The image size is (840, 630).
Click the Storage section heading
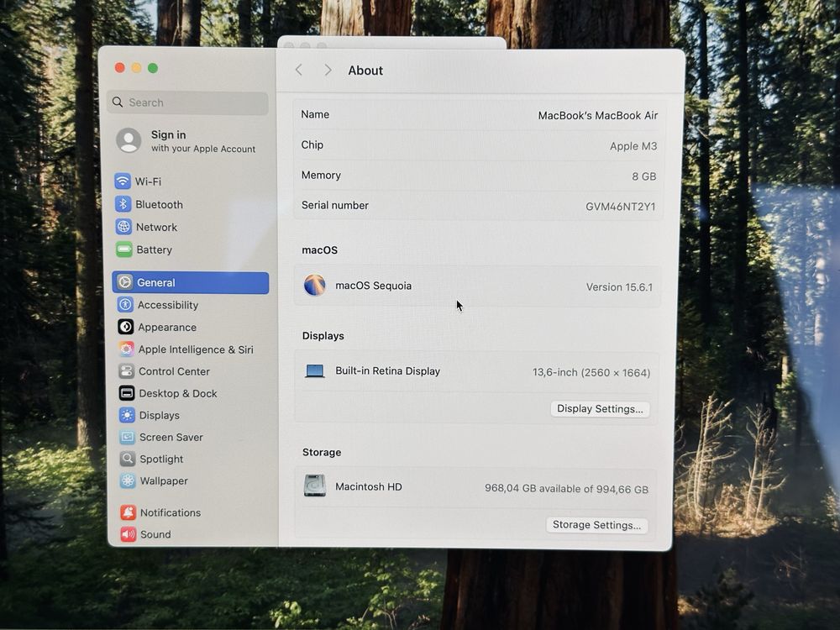322,452
